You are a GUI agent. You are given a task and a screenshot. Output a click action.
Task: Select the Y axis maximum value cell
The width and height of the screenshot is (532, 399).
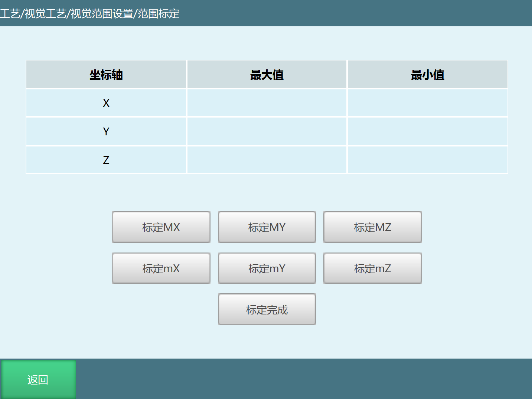coord(267,132)
